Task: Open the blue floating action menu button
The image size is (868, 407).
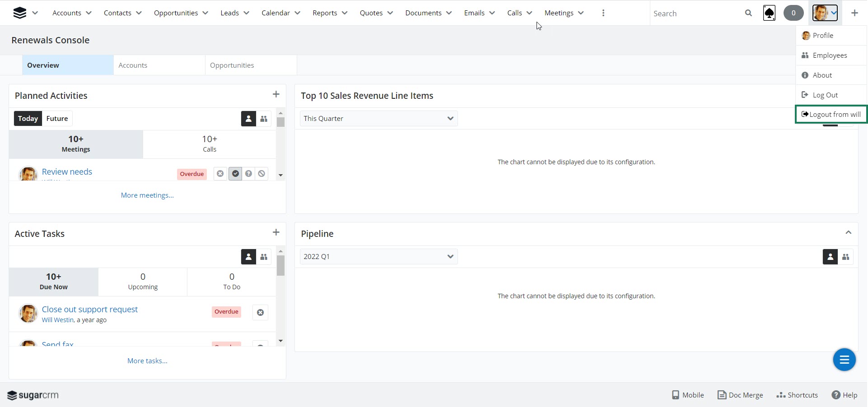Action: pos(844,360)
